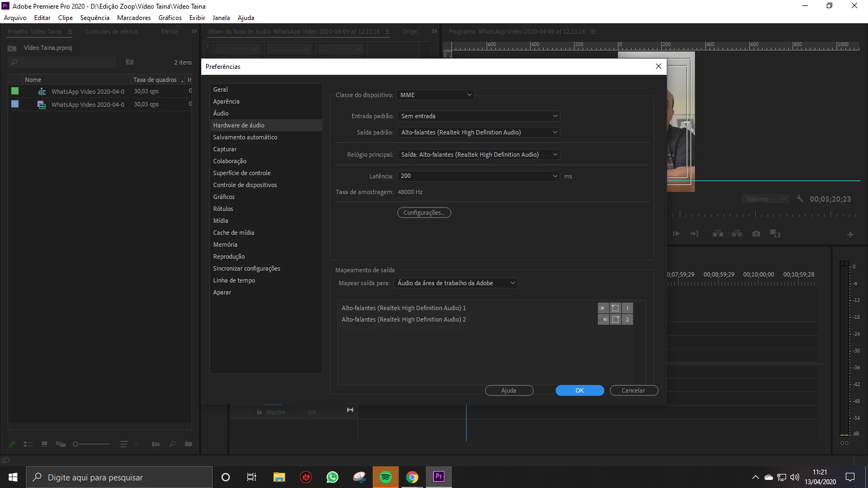This screenshot has height=488, width=868.
Task: Click the Lift icon in Program monitor
Action: [718, 234]
